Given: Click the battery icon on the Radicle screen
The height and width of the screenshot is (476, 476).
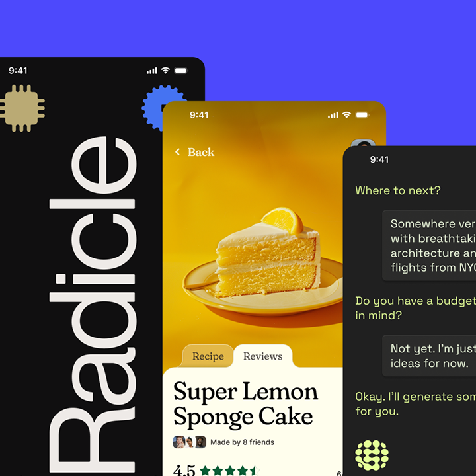Looking at the screenshot, I should (x=181, y=71).
